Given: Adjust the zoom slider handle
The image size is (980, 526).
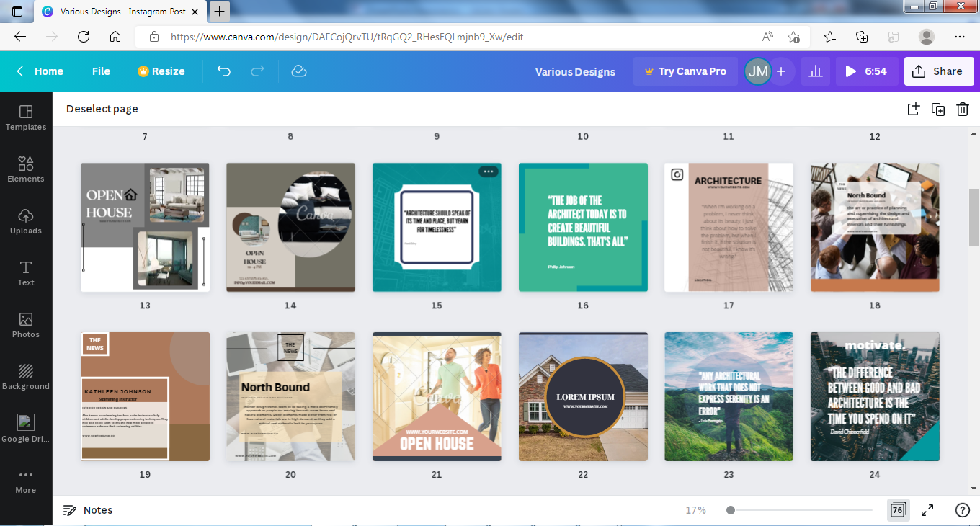Looking at the screenshot, I should (x=731, y=510).
